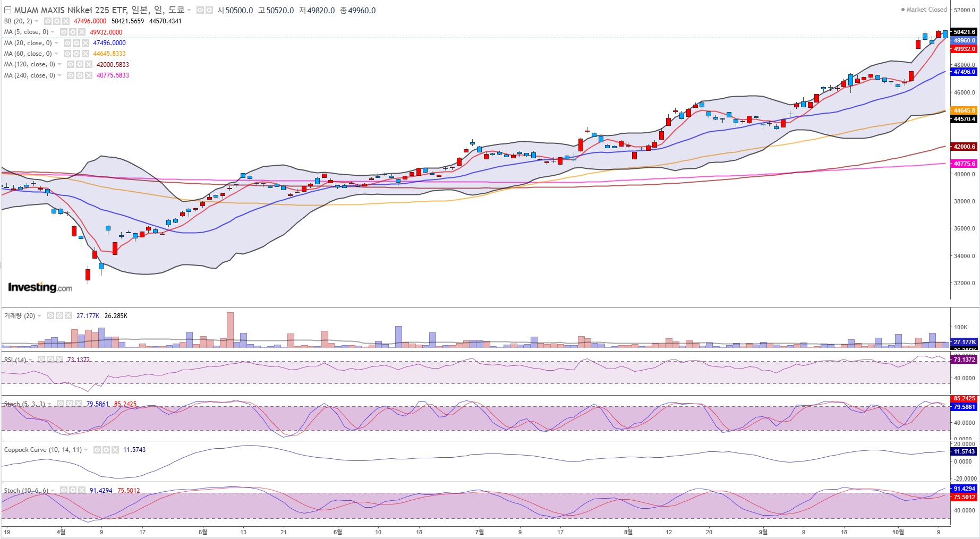
Task: Click the blue 47496.0 price axis label
Action: (965, 72)
